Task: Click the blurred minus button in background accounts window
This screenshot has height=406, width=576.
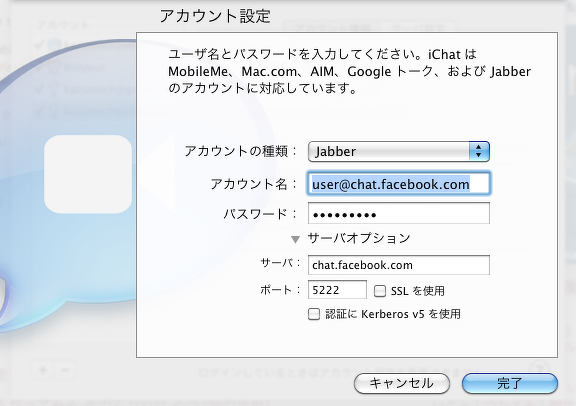Action: [x=65, y=370]
